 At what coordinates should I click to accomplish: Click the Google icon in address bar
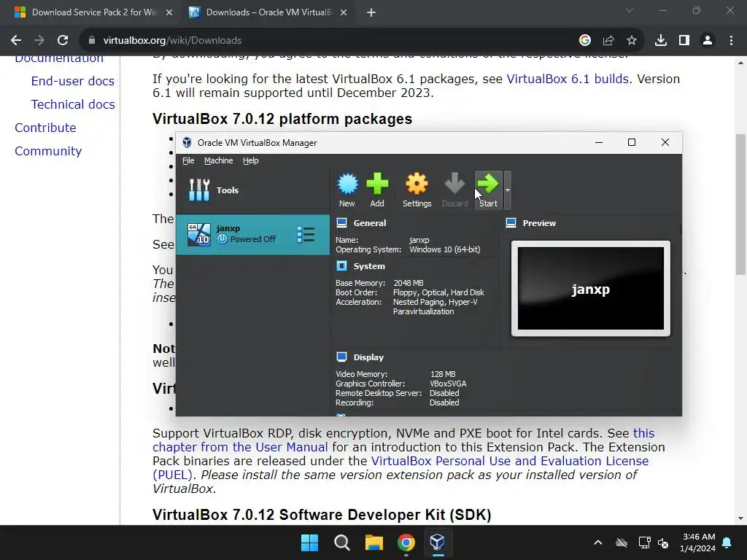pos(585,41)
